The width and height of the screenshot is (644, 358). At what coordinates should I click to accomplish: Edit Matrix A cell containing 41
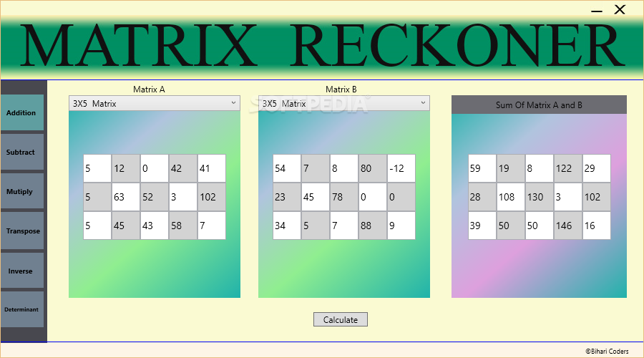tap(212, 168)
